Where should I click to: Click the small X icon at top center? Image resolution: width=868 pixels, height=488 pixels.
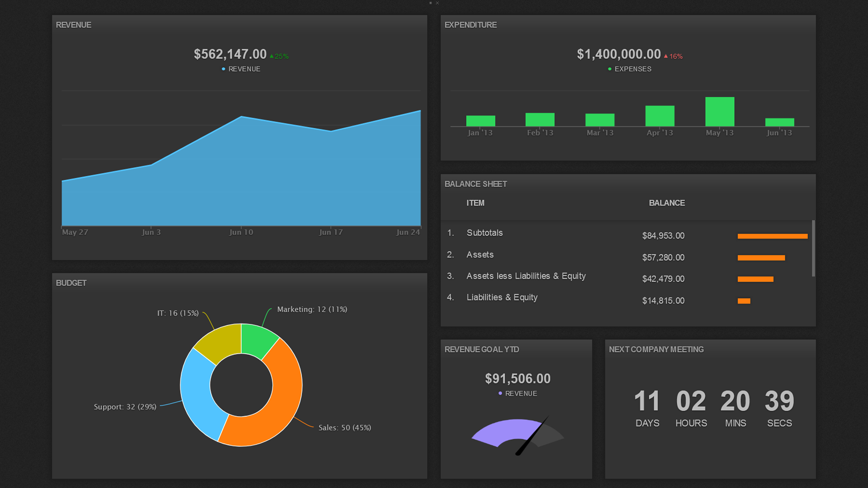point(437,3)
